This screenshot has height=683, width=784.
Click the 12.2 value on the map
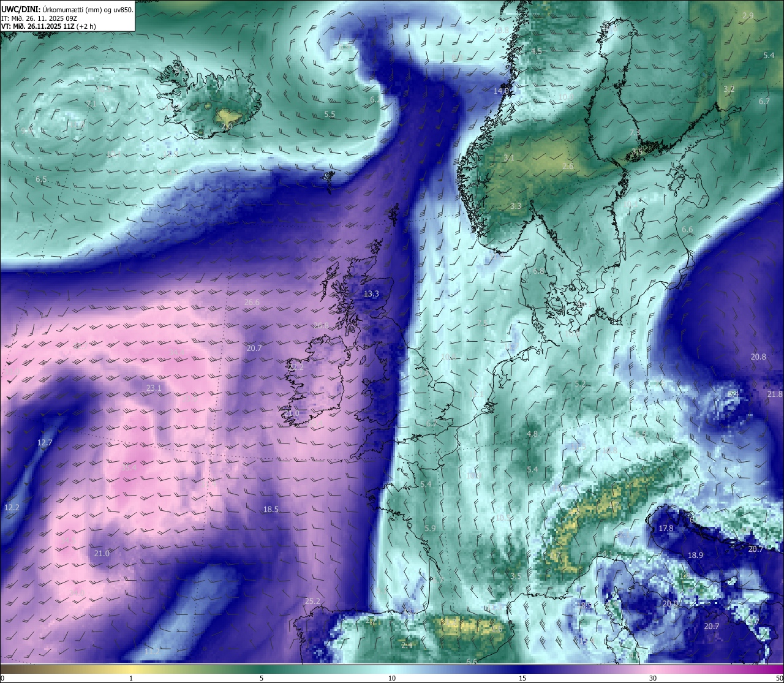pyautogui.click(x=12, y=507)
